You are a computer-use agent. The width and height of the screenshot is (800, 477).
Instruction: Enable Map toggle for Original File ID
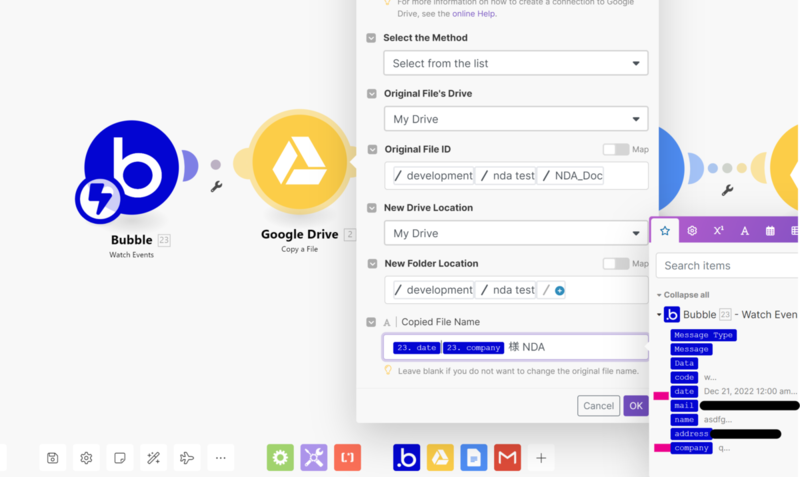(x=616, y=149)
